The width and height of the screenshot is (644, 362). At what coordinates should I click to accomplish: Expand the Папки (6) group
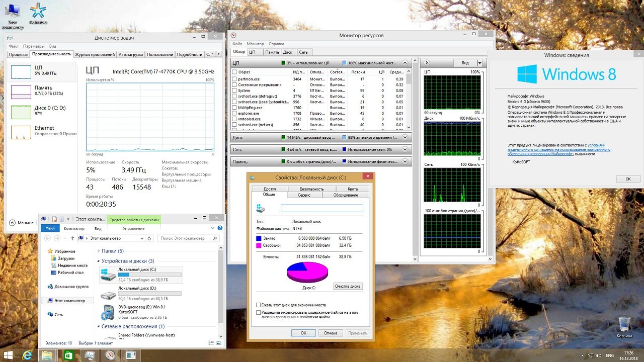(98, 251)
